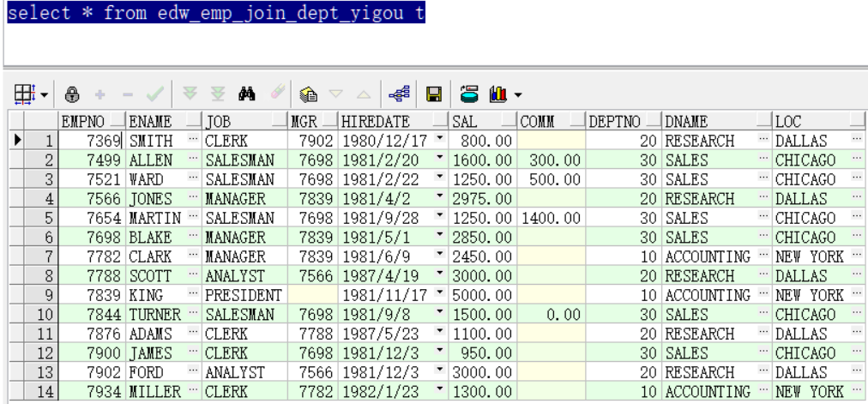Click the fetch next page double-arrow icon

[x=190, y=94]
